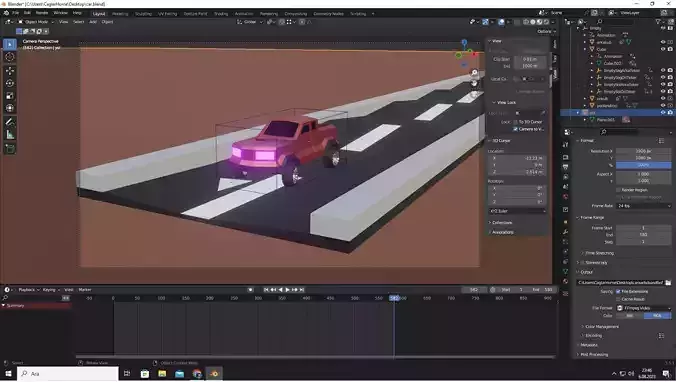Toggle the File Extensions checkbox
This screenshot has width=676, height=382.
click(618, 291)
